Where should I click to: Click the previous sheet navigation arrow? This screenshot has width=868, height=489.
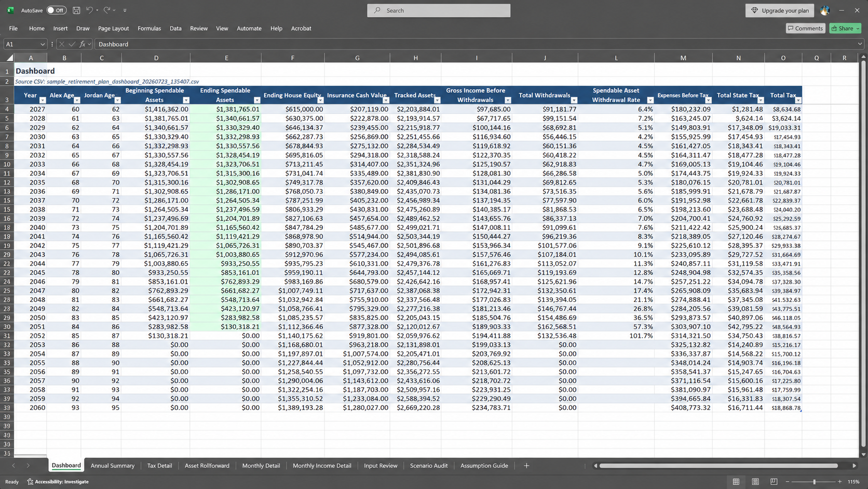point(13,466)
